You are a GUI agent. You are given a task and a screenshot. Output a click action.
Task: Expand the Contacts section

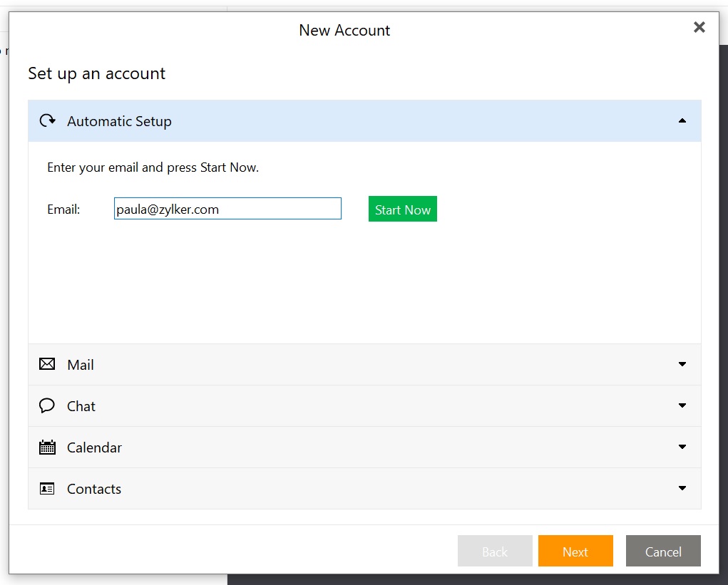tap(680, 489)
